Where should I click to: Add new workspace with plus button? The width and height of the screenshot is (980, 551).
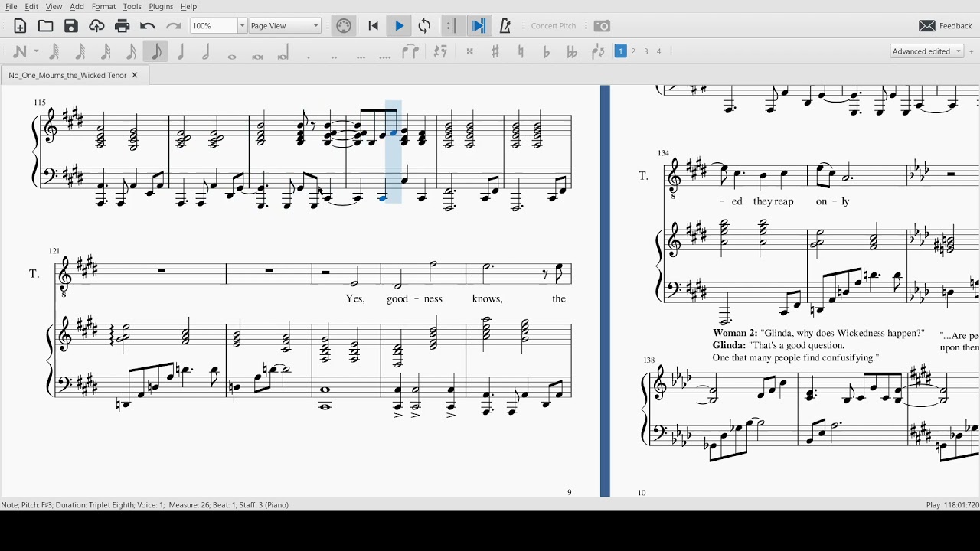pos(972,51)
